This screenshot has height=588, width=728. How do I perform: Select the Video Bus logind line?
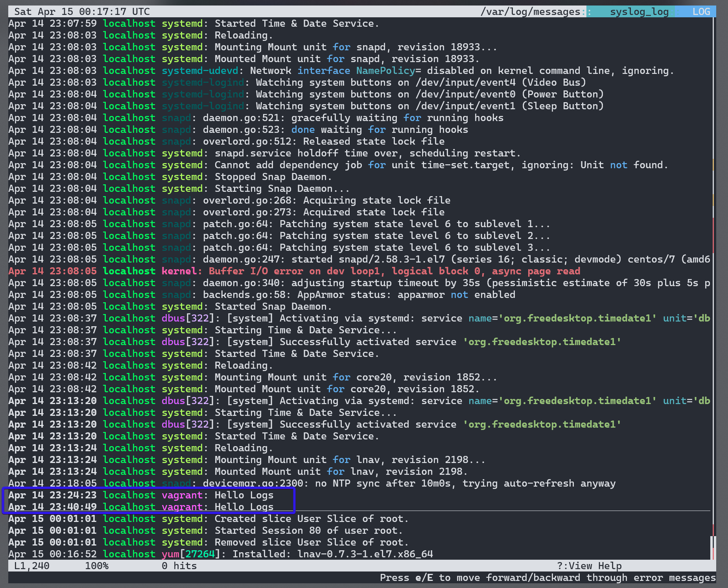(x=297, y=83)
